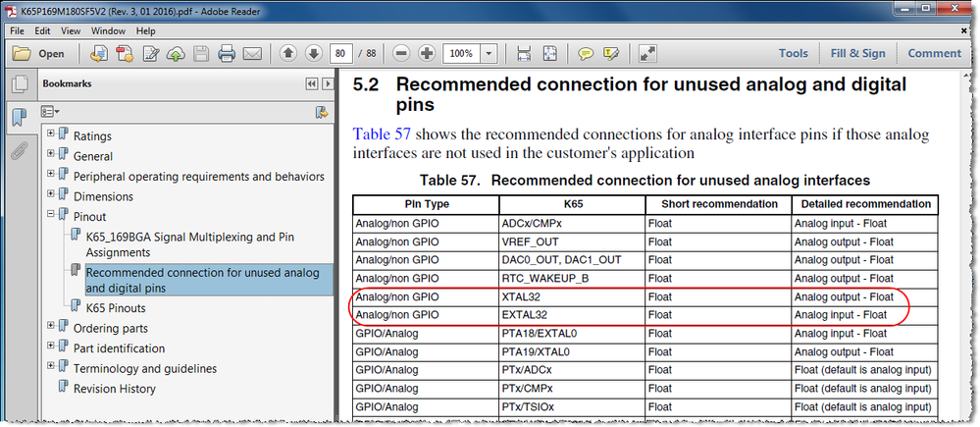Open the View menu
The width and height of the screenshot is (980, 427).
click(x=71, y=30)
